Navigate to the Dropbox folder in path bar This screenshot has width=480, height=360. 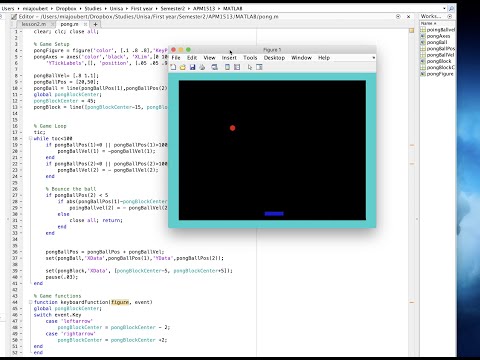(66, 8)
